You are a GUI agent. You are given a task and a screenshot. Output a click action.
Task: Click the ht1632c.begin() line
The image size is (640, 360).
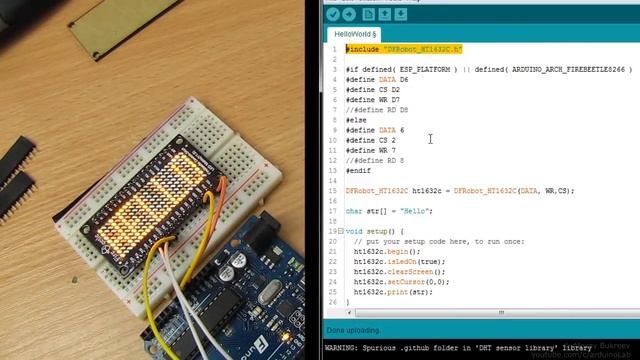coord(387,252)
